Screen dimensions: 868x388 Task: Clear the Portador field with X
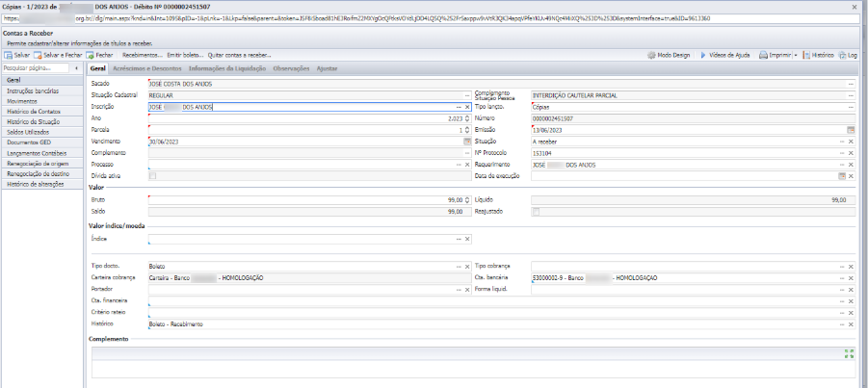pos(466,290)
